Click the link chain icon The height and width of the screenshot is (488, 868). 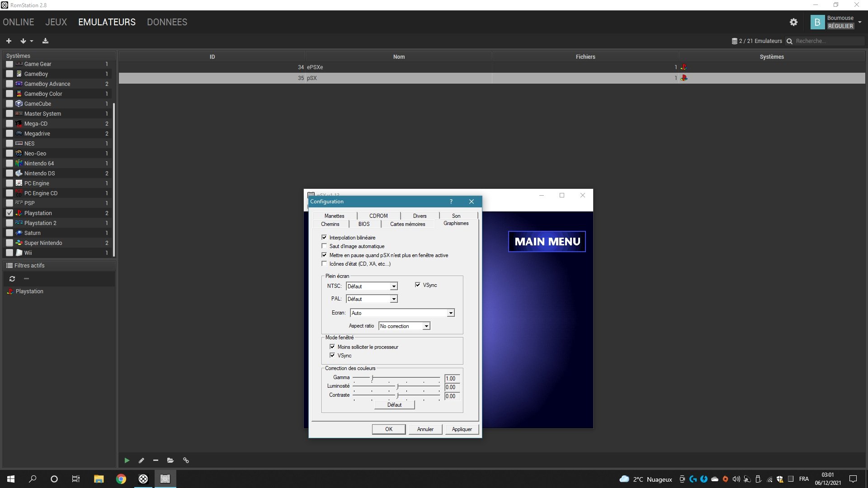tap(186, 460)
